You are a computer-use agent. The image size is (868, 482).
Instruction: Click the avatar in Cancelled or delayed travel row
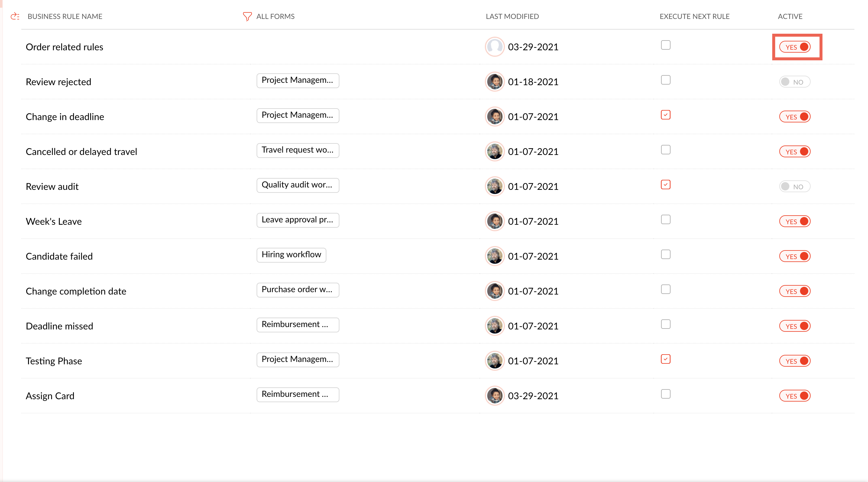coord(494,151)
